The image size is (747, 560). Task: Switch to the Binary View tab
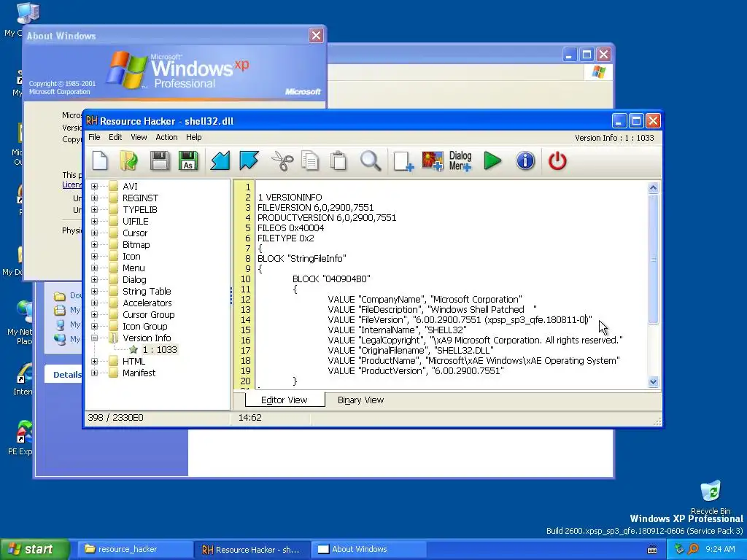[360, 400]
